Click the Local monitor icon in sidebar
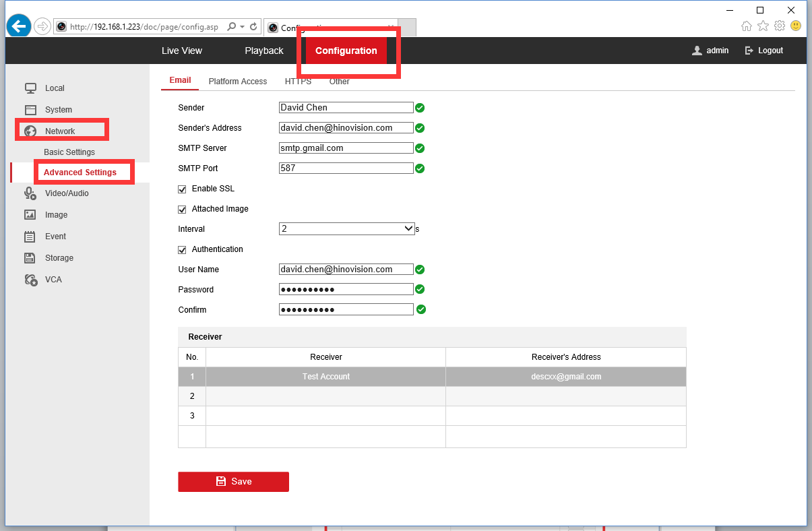Screen dimensions: 812x531 (x=30, y=88)
